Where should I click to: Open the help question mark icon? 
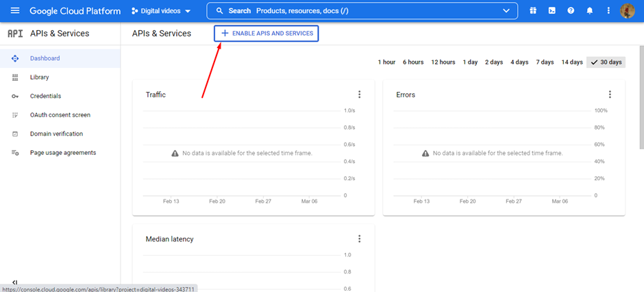pos(571,11)
